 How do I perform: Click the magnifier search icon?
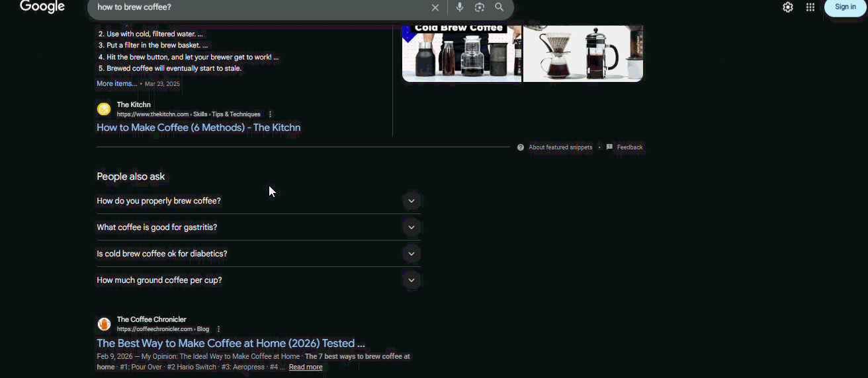[x=499, y=7]
